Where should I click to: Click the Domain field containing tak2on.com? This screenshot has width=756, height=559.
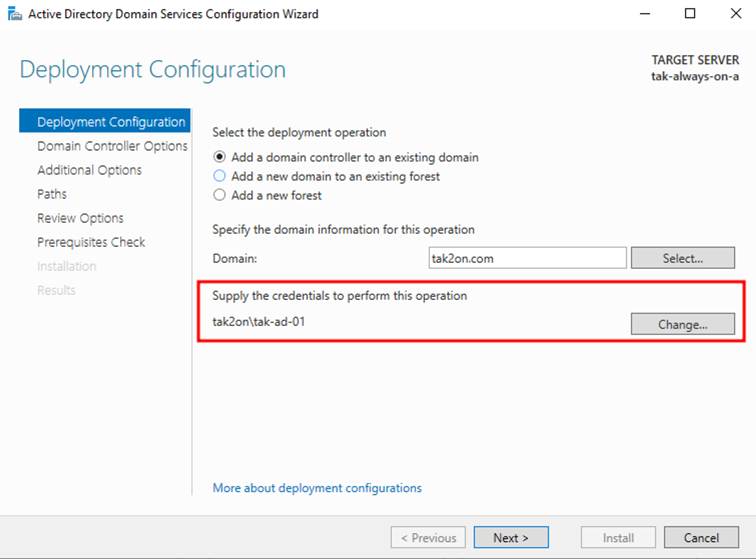pos(527,258)
